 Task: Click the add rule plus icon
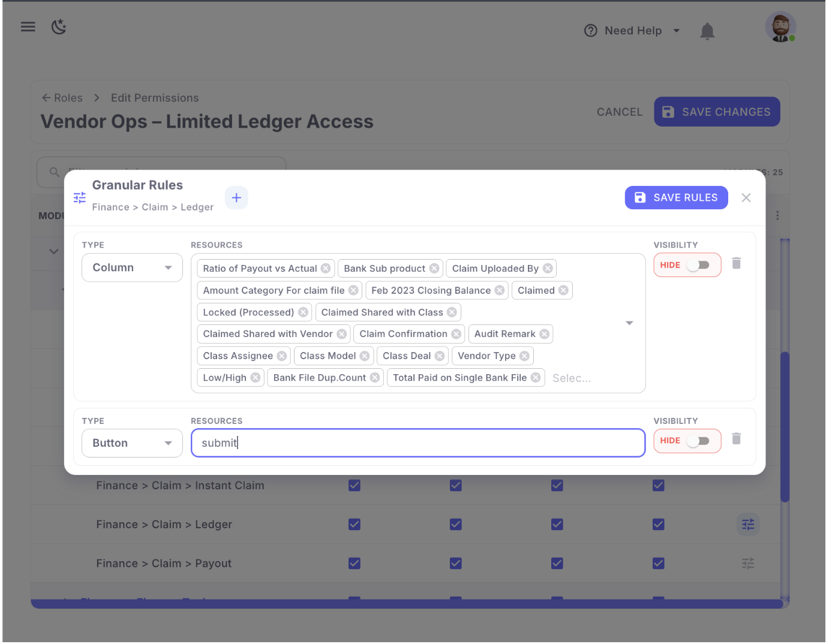[x=236, y=198]
